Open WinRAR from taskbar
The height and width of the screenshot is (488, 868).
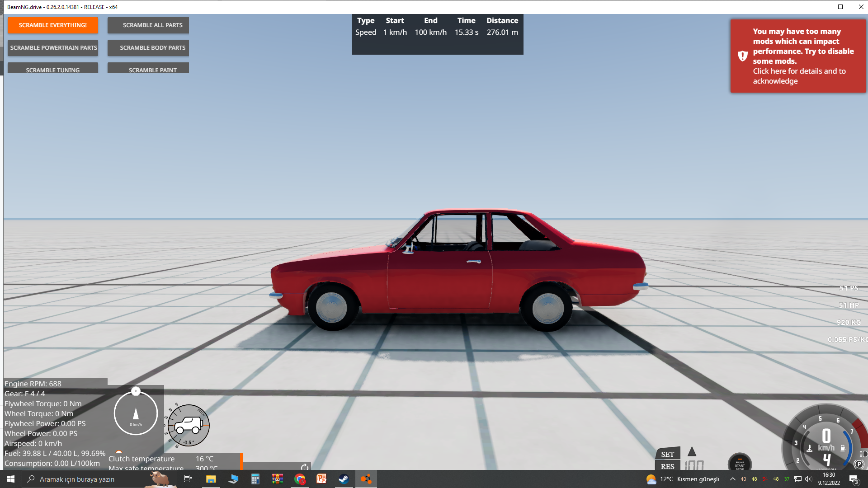(x=278, y=479)
